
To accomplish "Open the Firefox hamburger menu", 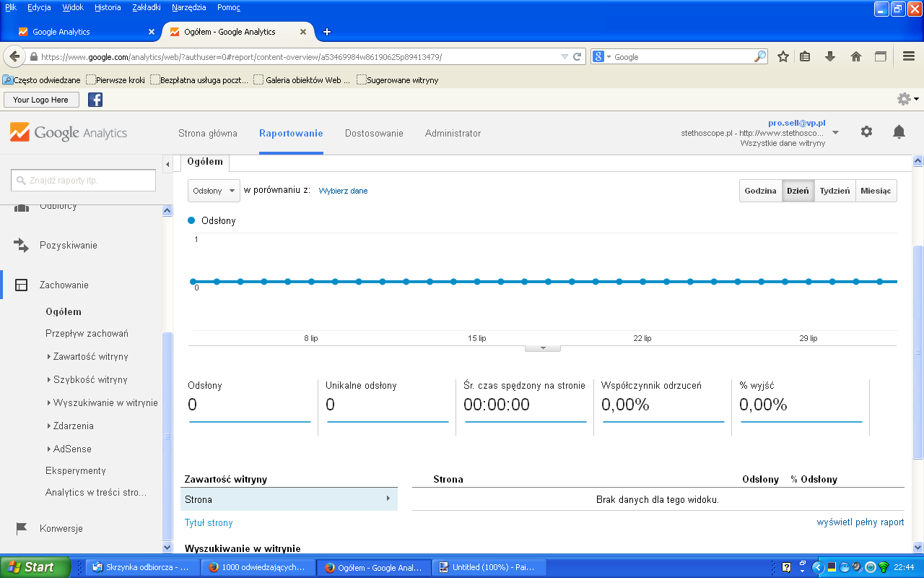I will (910, 56).
